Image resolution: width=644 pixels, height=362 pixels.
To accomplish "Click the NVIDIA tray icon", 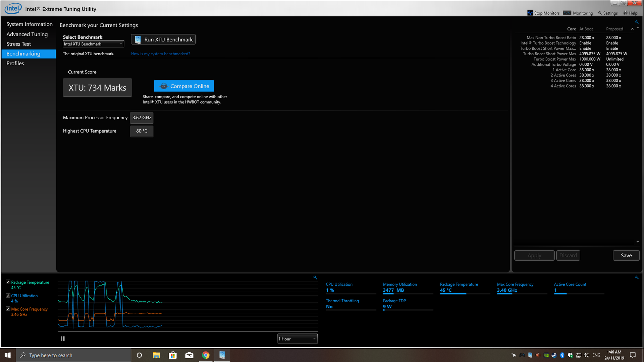I will [546, 355].
